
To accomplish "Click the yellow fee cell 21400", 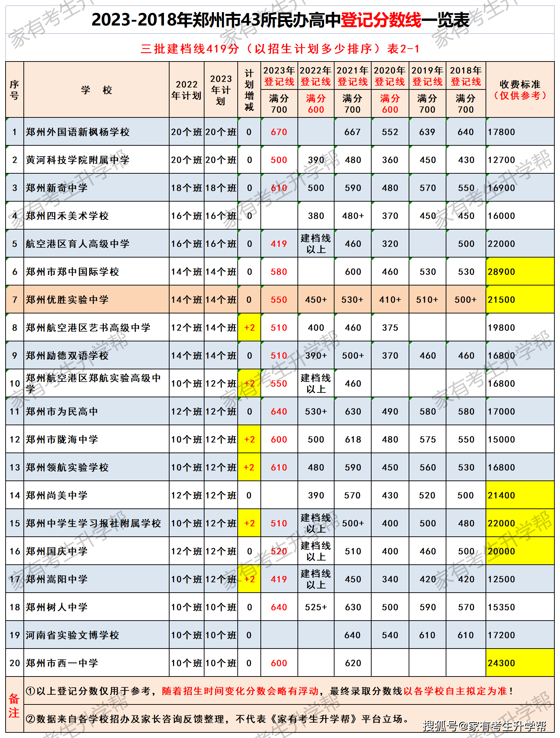I will pos(520,495).
